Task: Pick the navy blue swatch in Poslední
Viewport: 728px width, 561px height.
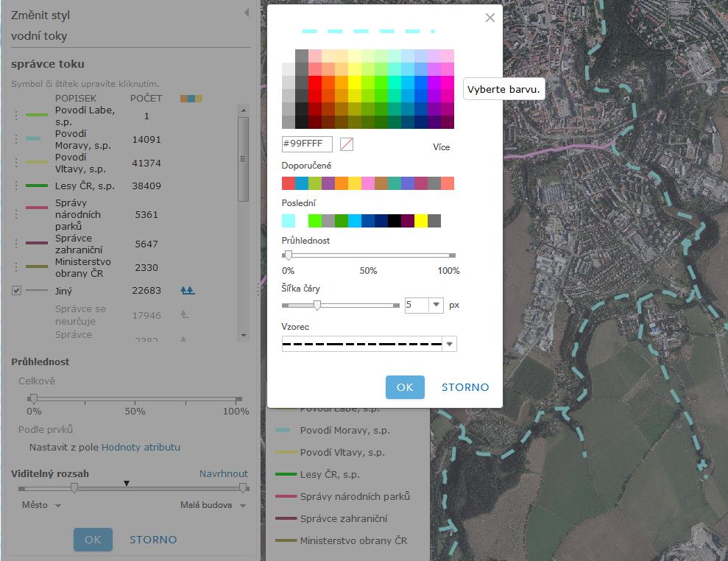Action: click(x=381, y=221)
